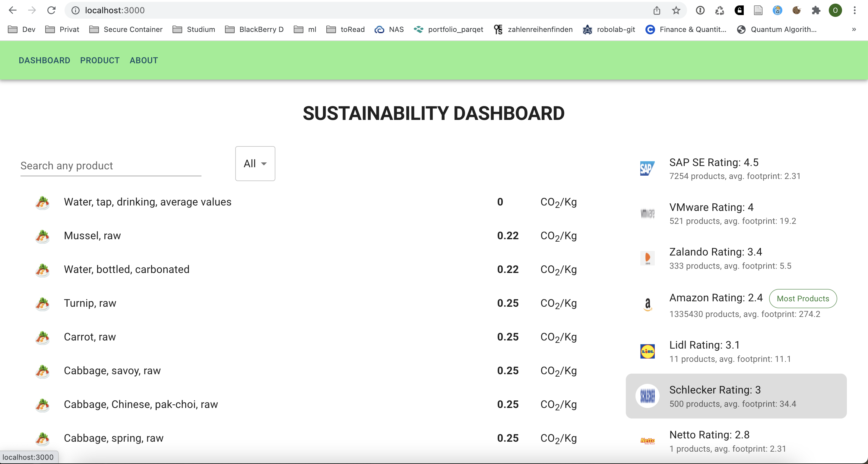This screenshot has height=464, width=868.
Task: Click the Lidl logo
Action: 647,351
